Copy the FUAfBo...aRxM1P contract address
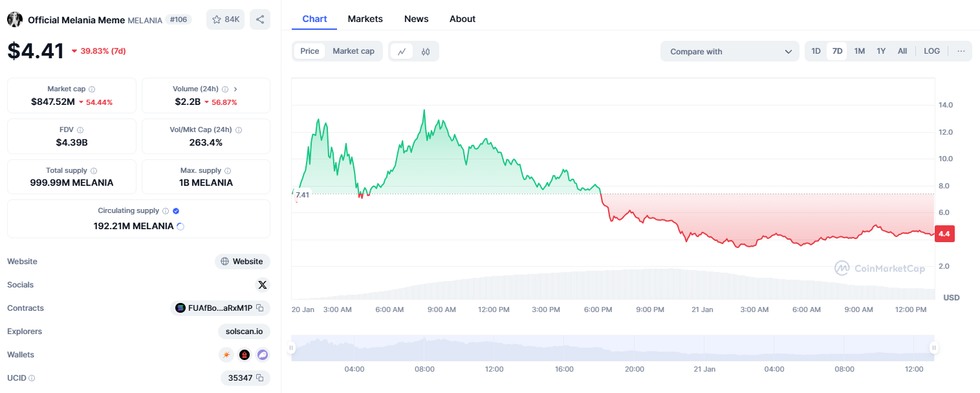The height and width of the screenshot is (393, 980). pos(259,308)
